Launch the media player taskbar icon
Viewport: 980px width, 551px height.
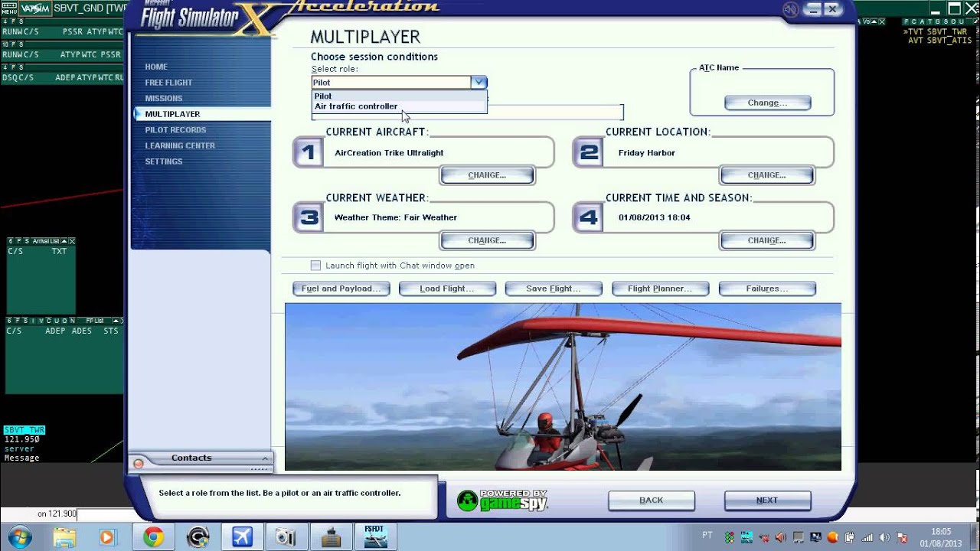107,537
